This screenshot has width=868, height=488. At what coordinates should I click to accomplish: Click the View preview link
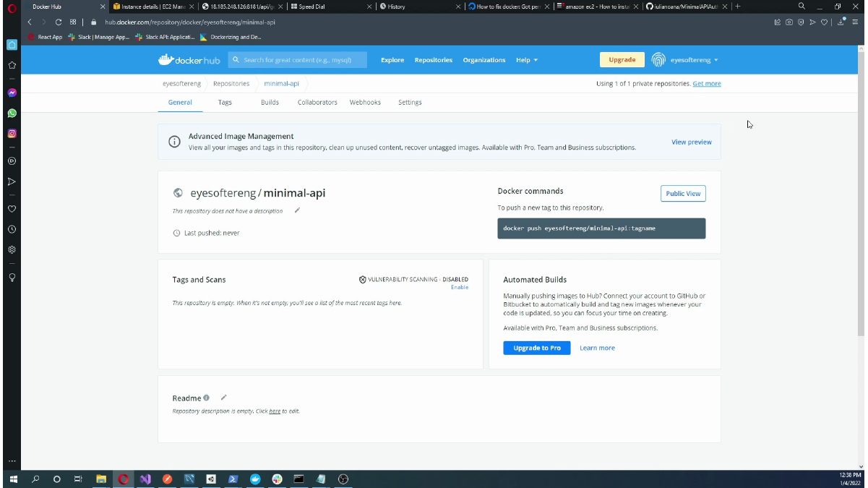click(x=692, y=142)
